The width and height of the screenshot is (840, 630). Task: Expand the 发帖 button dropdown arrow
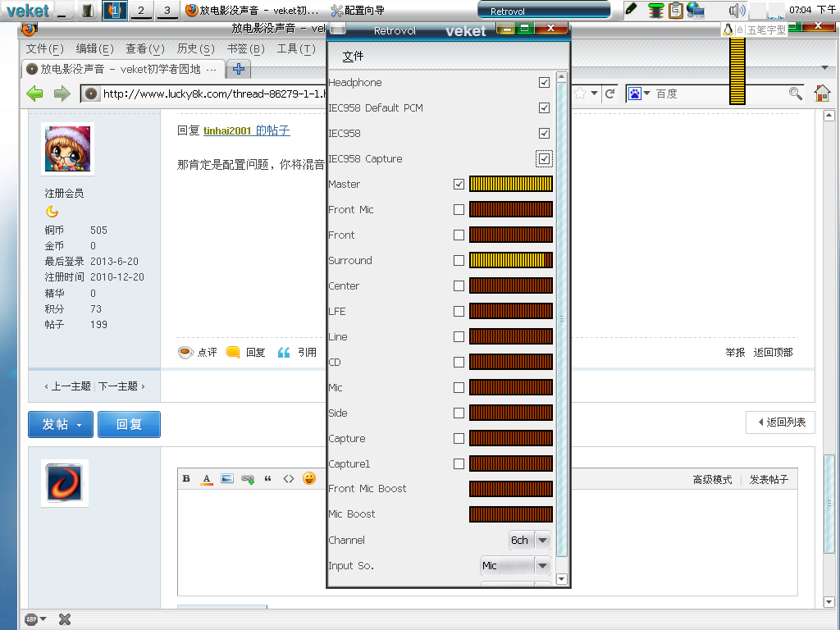[80, 425]
